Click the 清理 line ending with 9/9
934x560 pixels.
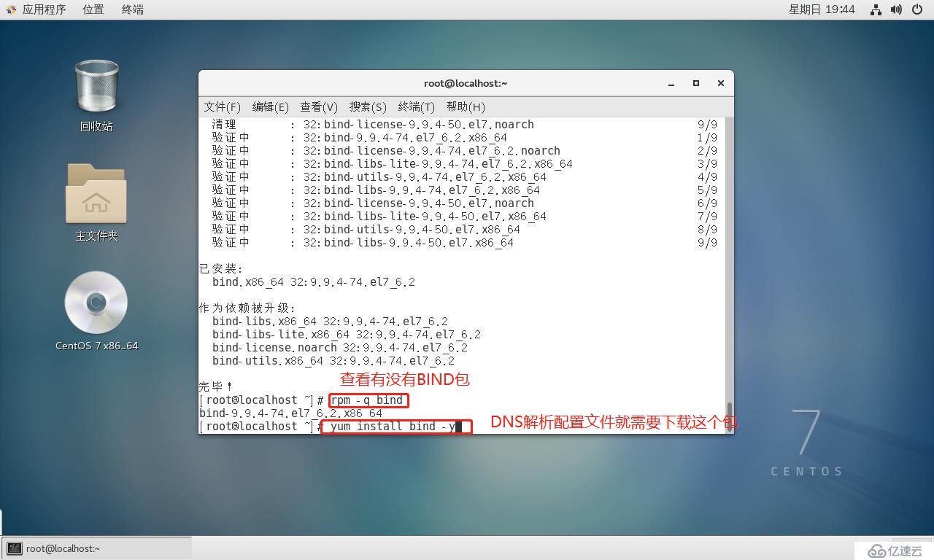coord(465,125)
